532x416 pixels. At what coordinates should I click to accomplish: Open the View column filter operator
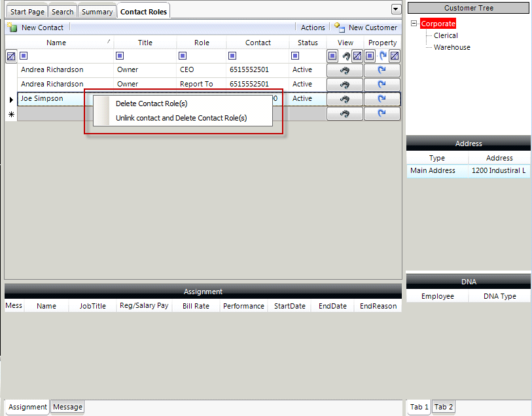click(332, 56)
